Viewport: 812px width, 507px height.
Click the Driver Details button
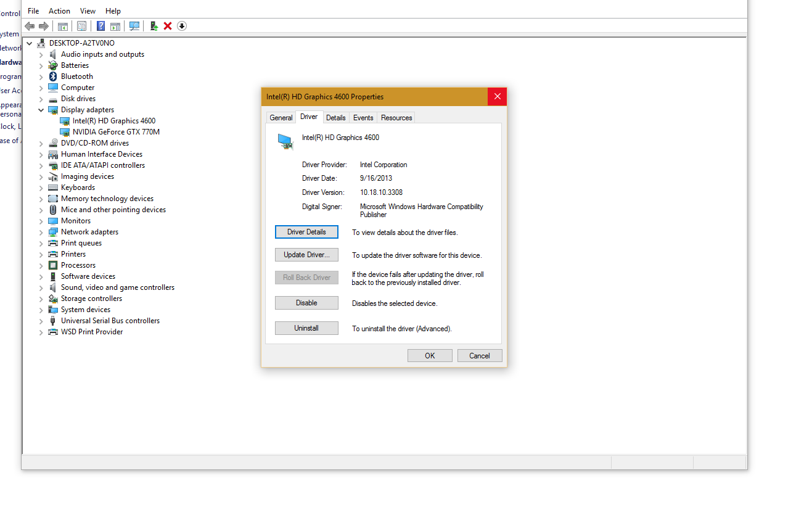tap(306, 232)
